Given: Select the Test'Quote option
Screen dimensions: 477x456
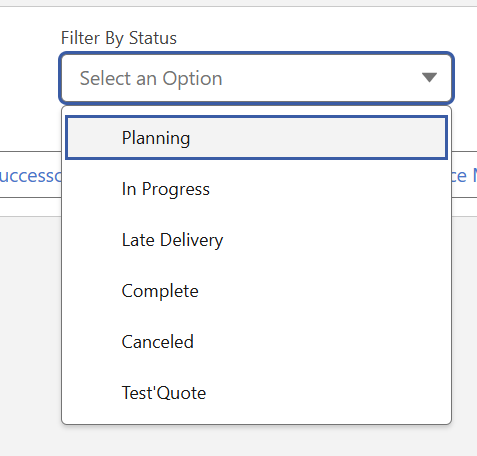Looking at the screenshot, I should [x=256, y=393].
